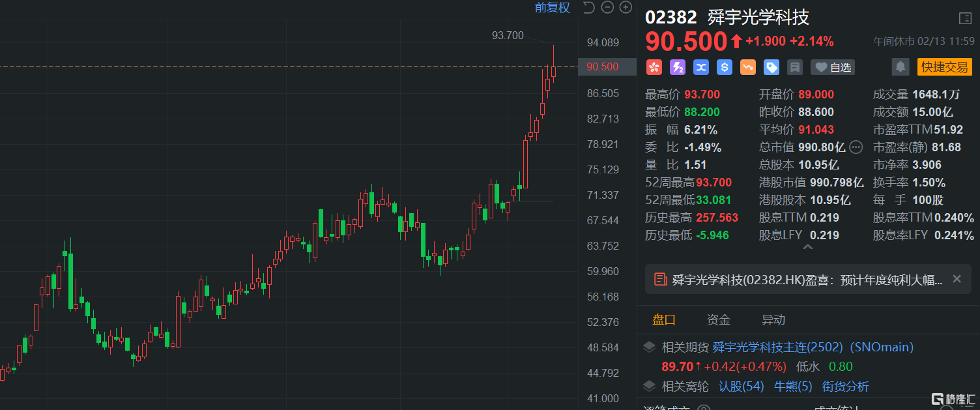The image size is (980, 410).
Task: Click the stock name 舜宇光学科技
Action: (x=759, y=17)
